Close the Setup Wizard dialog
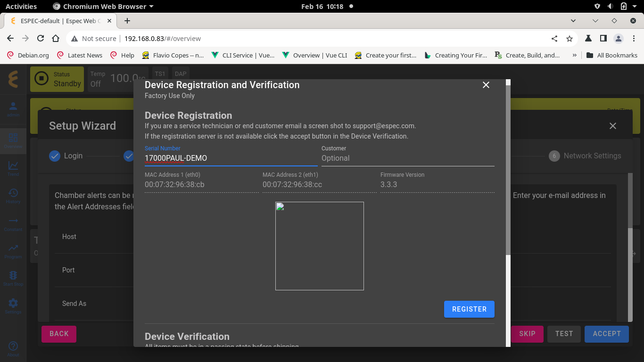Viewport: 644px width, 362px height. tap(613, 126)
